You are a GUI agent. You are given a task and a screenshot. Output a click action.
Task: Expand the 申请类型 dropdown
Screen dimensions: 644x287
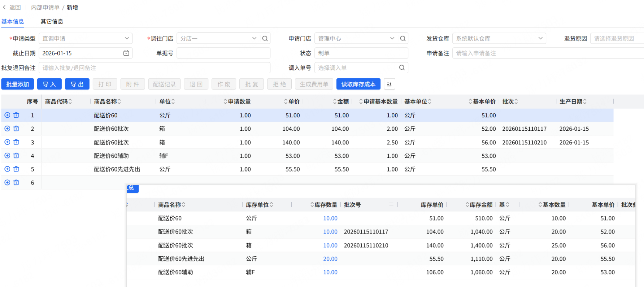pos(127,38)
